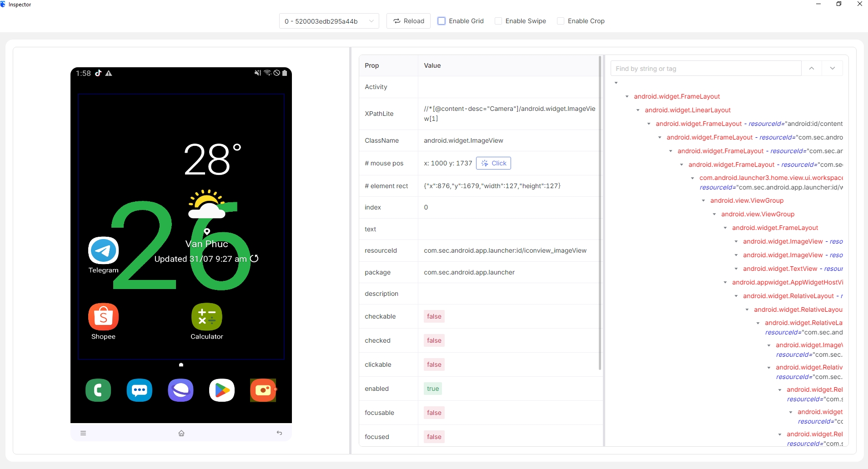Image resolution: width=868 pixels, height=469 pixels.
Task: Click the resourceId iconview_imageView value
Action: (505, 250)
